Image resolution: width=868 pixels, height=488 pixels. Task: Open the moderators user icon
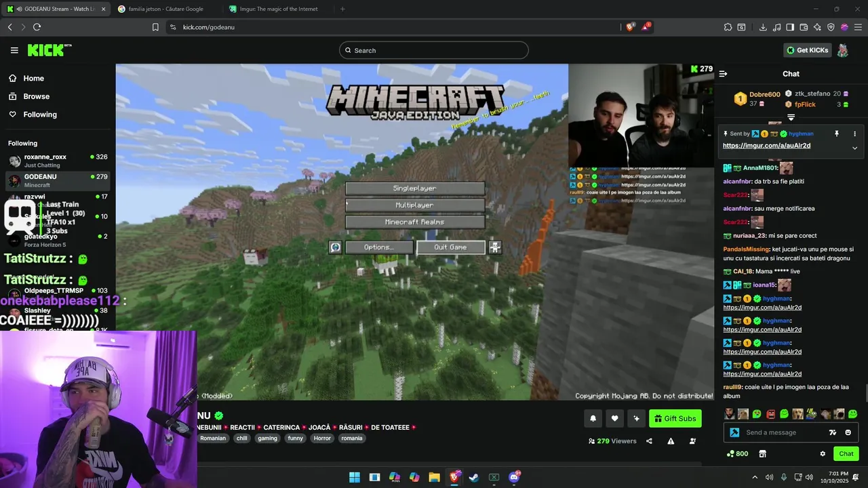[692, 441]
